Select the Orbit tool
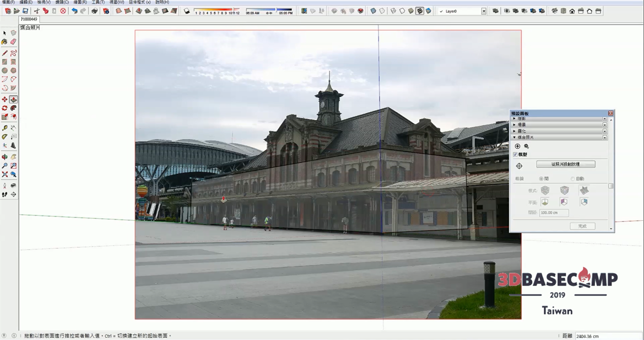This screenshot has height=340, width=644. click(5, 157)
